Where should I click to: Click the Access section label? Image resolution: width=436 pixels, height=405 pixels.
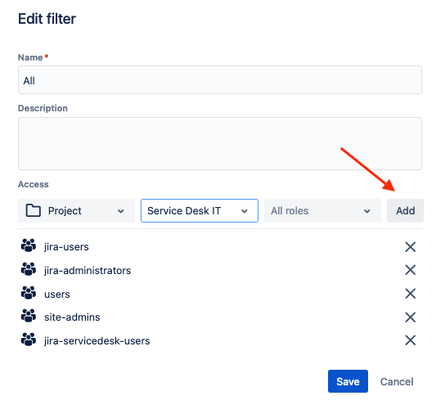33,184
